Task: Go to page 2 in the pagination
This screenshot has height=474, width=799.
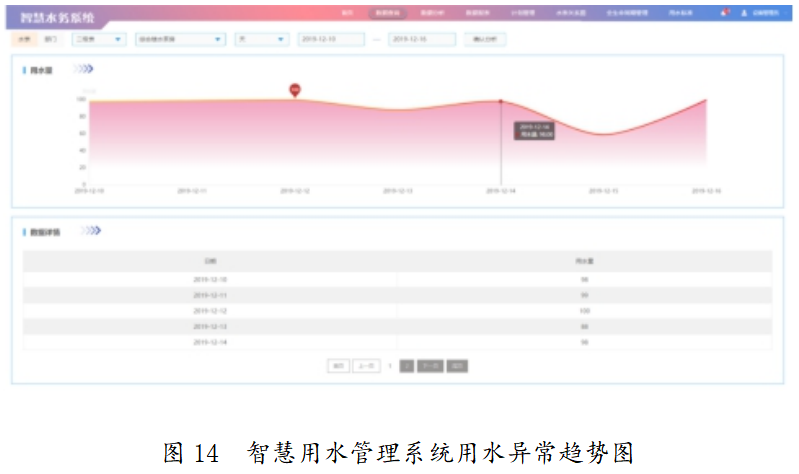Action: (x=407, y=366)
